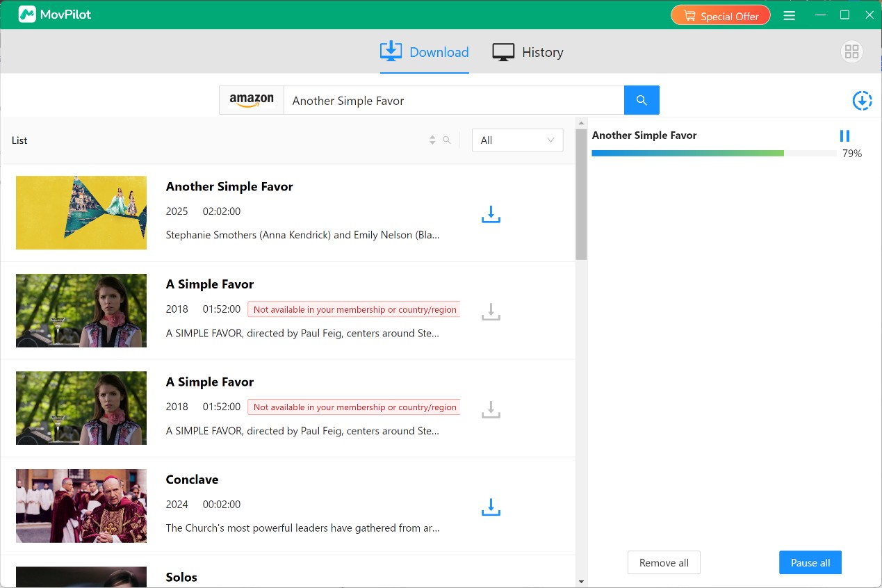The height and width of the screenshot is (588, 882).
Task: Click the amazon service selector logo
Action: [x=252, y=100]
